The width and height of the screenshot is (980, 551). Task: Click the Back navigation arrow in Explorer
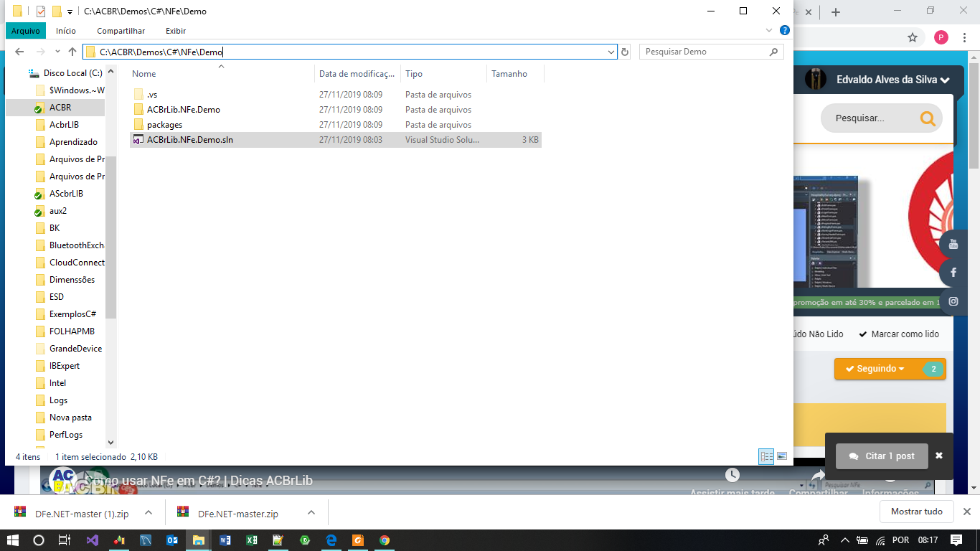pos(19,52)
